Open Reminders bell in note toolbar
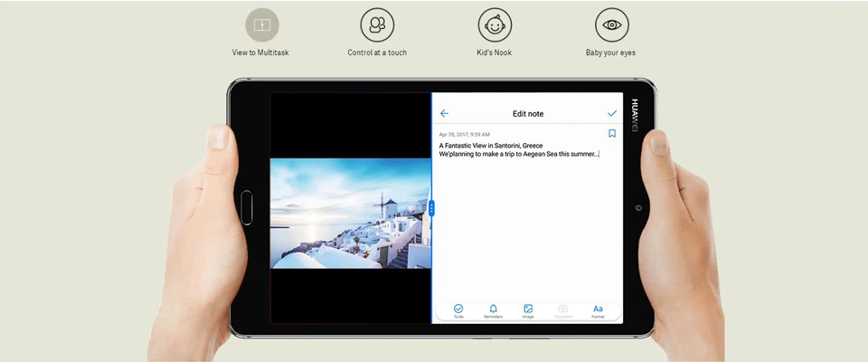The height and width of the screenshot is (362, 868). click(x=493, y=311)
